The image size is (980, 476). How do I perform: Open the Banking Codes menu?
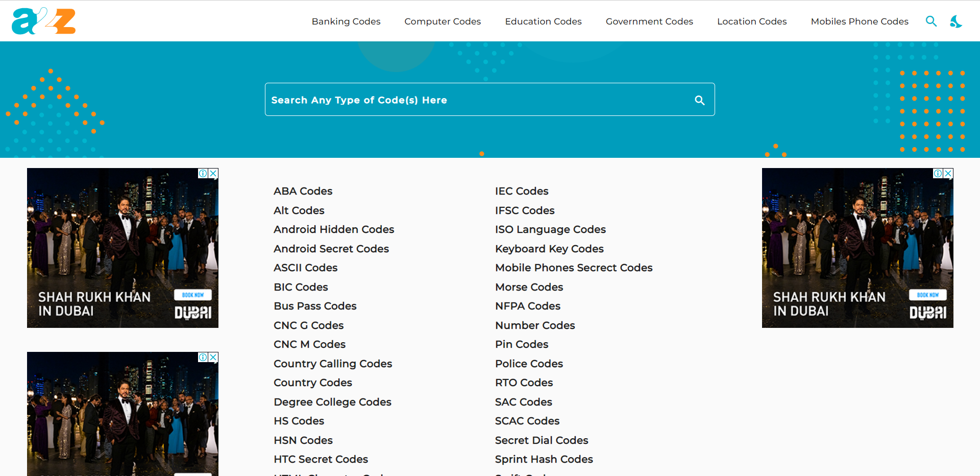point(346,21)
